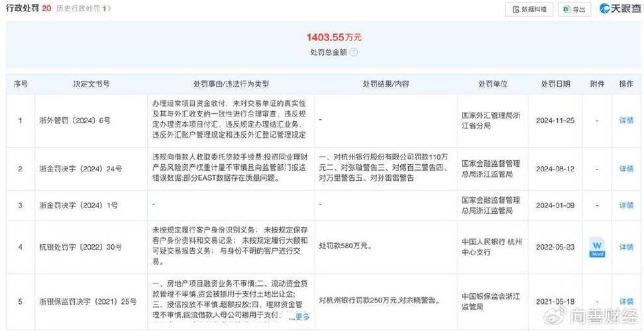Screen dimensions: 644x331
Task: Open 详情 for 浙外管罚〔2024〕6号
Action: click(626, 120)
